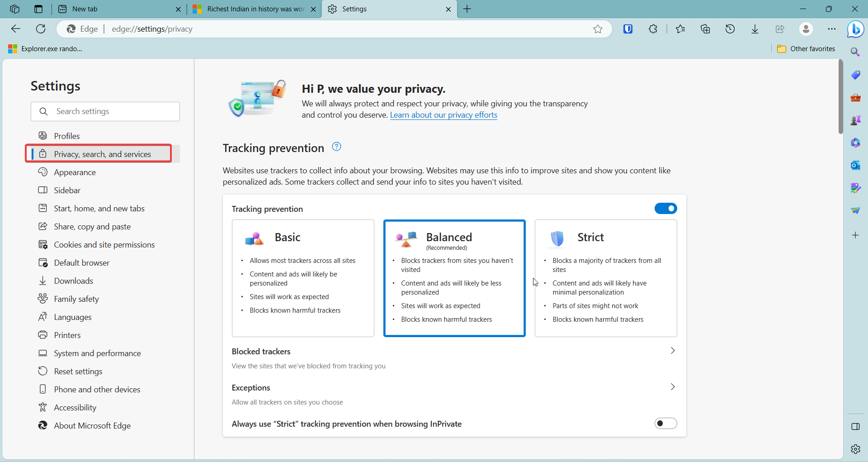This screenshot has width=868, height=462.
Task: Open the Tools briefcase sidebar icon
Action: pos(855,98)
